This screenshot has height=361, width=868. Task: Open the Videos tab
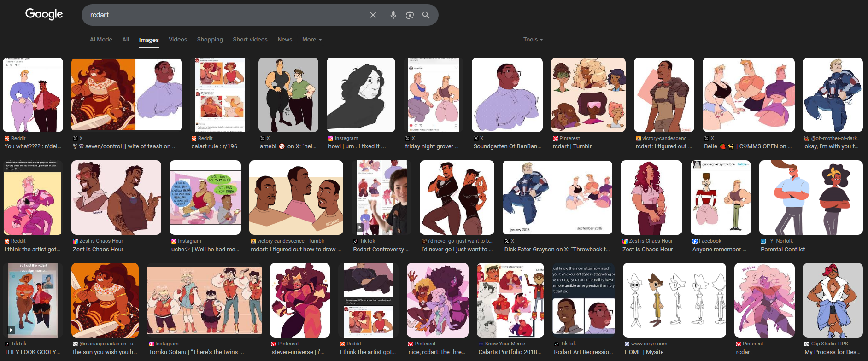[178, 40]
